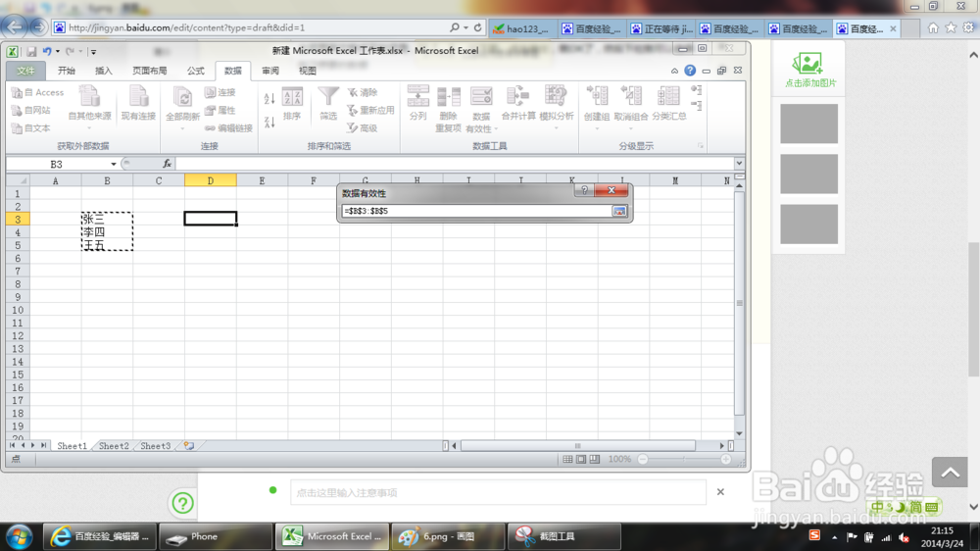Sort ascending A to Z icon
This screenshot has width=980, height=551.
tap(269, 98)
